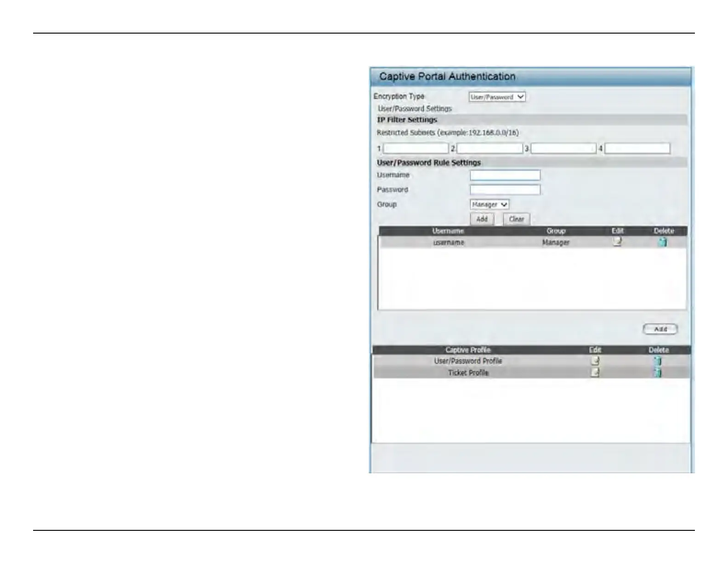Focus the Username input field

505,175
